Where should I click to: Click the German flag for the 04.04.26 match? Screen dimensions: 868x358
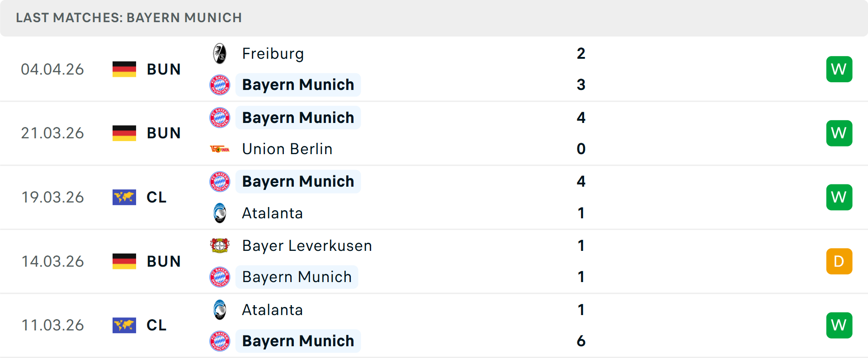click(x=124, y=69)
